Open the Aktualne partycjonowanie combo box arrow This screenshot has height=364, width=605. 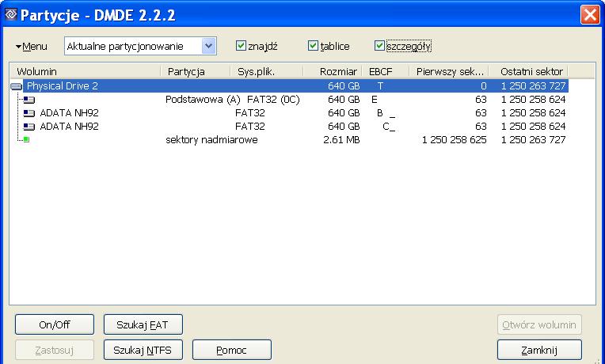(209, 46)
